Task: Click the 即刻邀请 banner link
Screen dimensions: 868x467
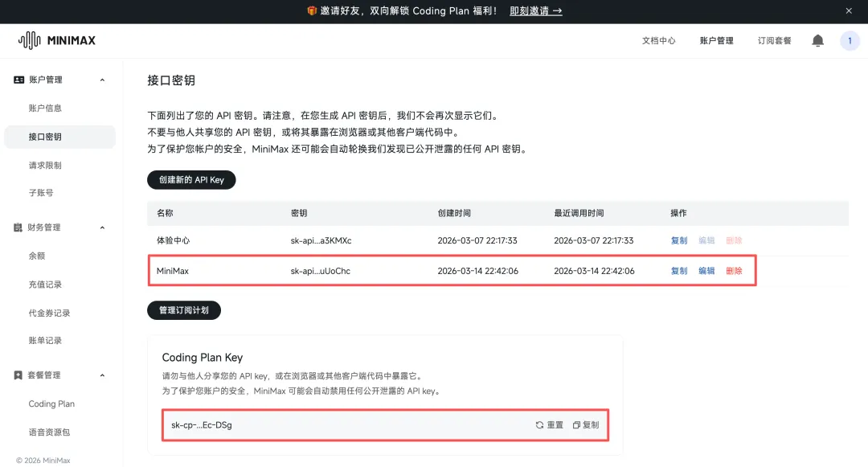Action: (536, 10)
